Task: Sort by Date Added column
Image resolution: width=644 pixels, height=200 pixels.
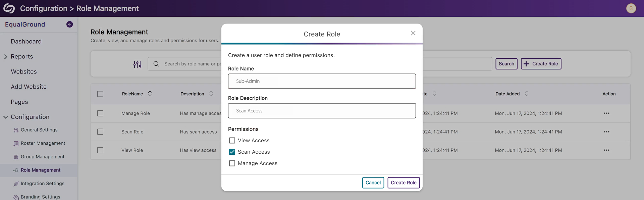Action: pyautogui.click(x=527, y=93)
